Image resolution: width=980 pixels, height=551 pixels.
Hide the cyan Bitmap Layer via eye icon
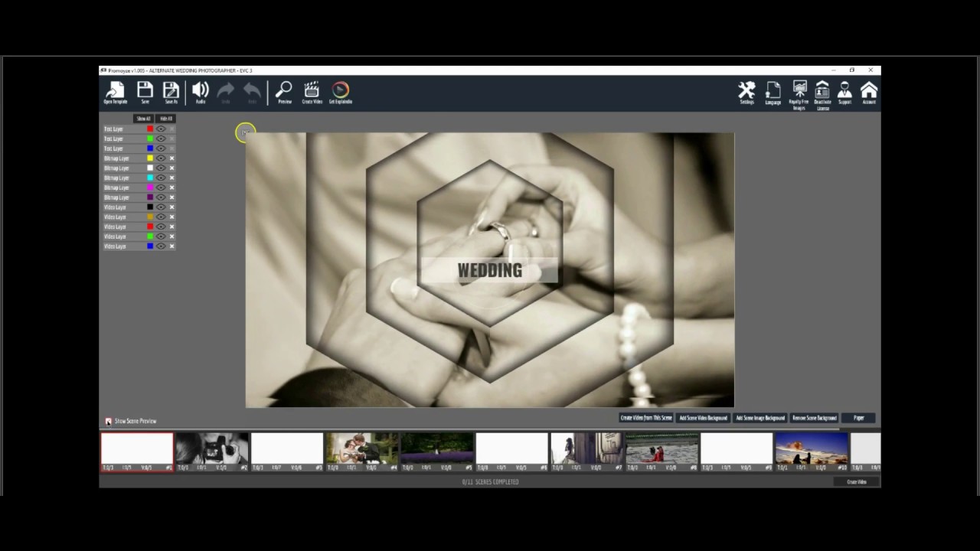click(161, 178)
